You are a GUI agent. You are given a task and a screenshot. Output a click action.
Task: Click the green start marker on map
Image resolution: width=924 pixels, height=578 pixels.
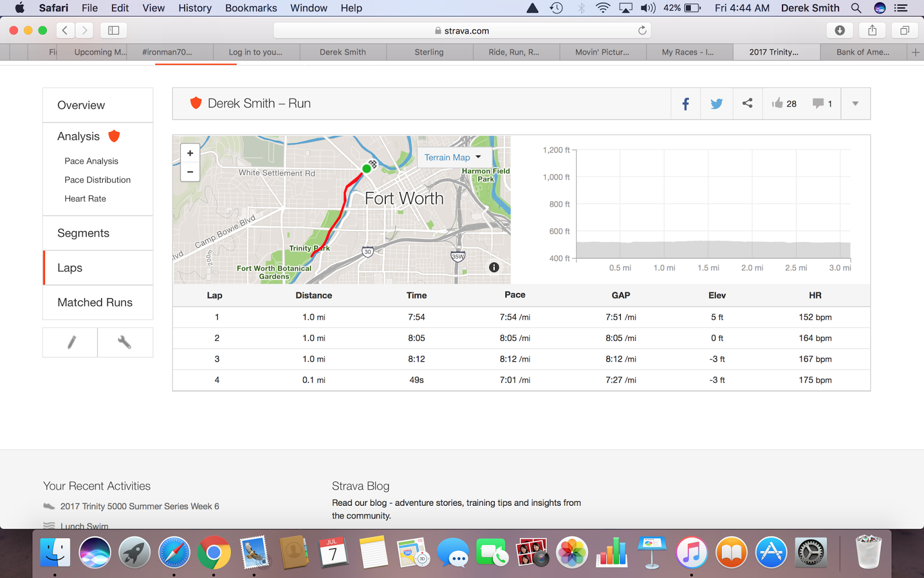click(366, 169)
